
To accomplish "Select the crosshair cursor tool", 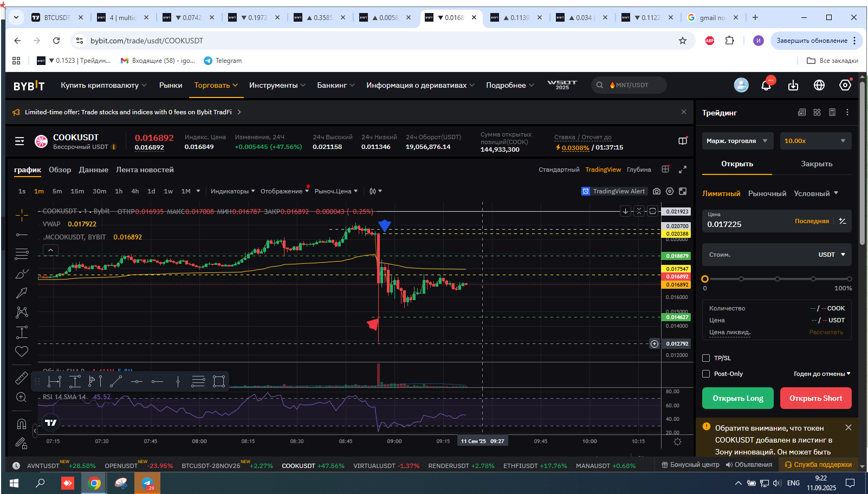I will pos(22,216).
